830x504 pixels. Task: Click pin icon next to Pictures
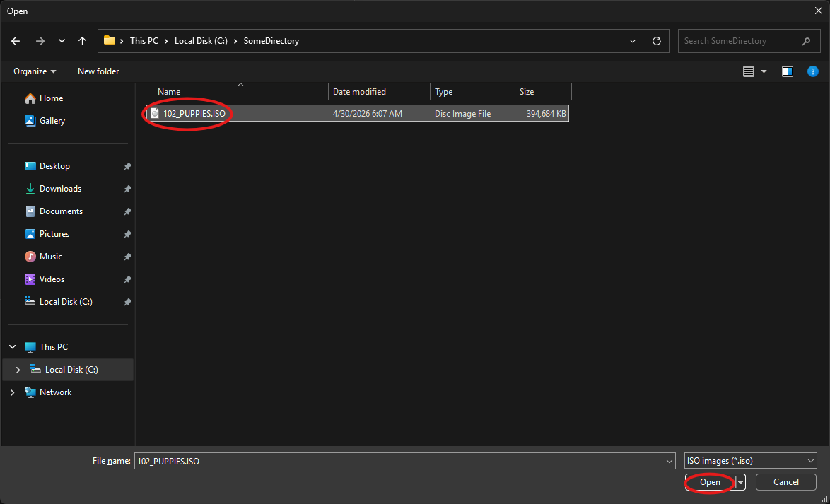click(x=127, y=234)
